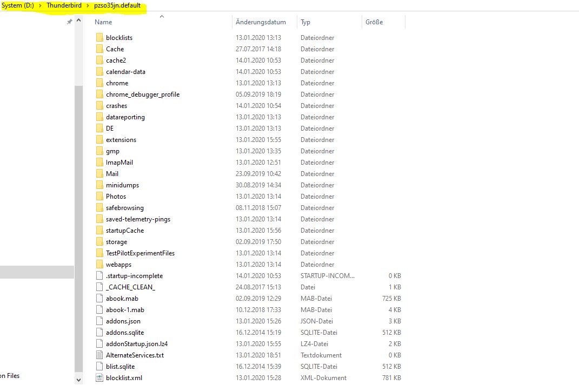Select the abook.mab file icon
Screen dimensions: 579x392
tap(99, 299)
